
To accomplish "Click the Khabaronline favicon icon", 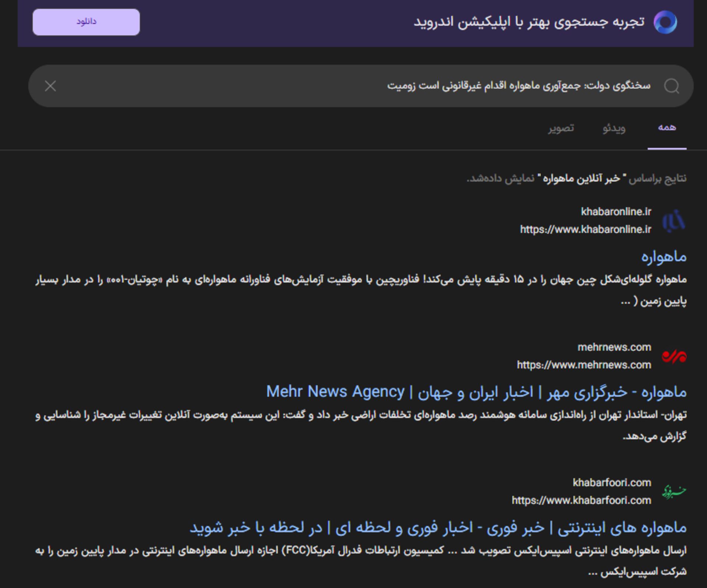I will (673, 221).
